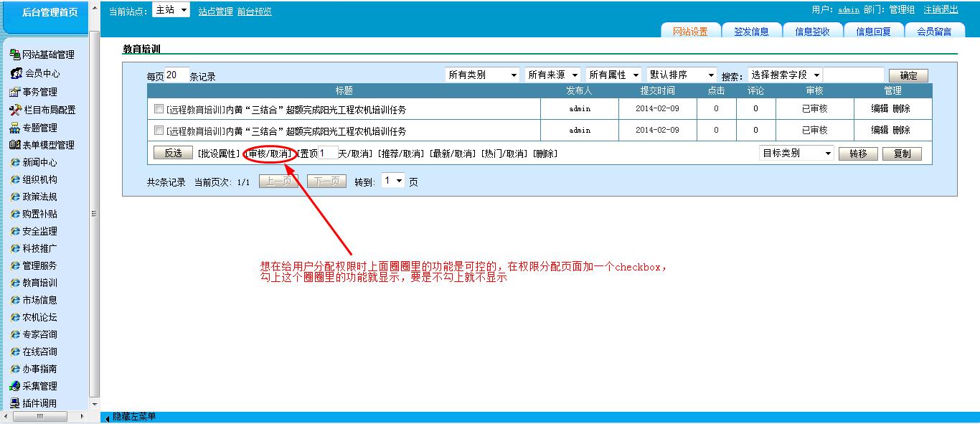Click the 会员中心 icon in sidebar
980x424 pixels.
pos(17,73)
